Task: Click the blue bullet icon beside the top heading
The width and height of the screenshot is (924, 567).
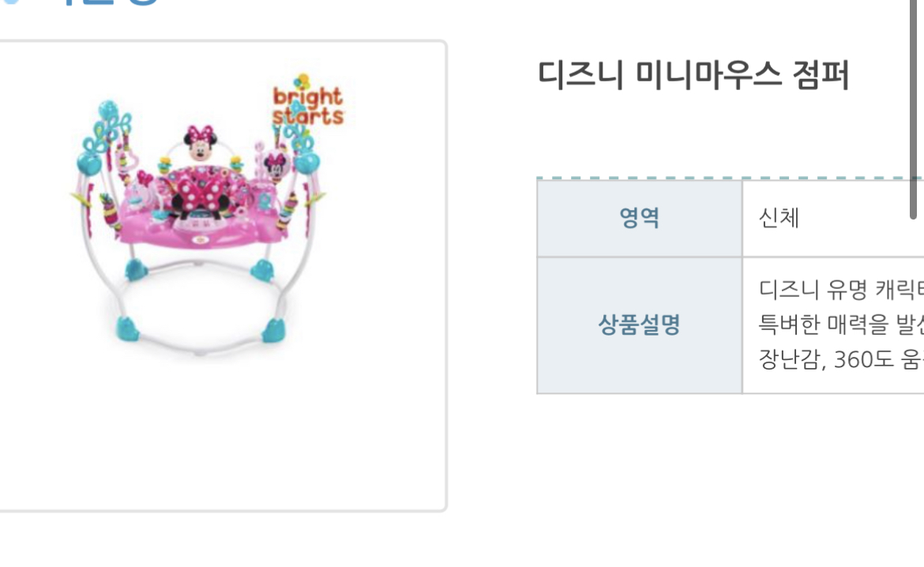Action: [10, 2]
